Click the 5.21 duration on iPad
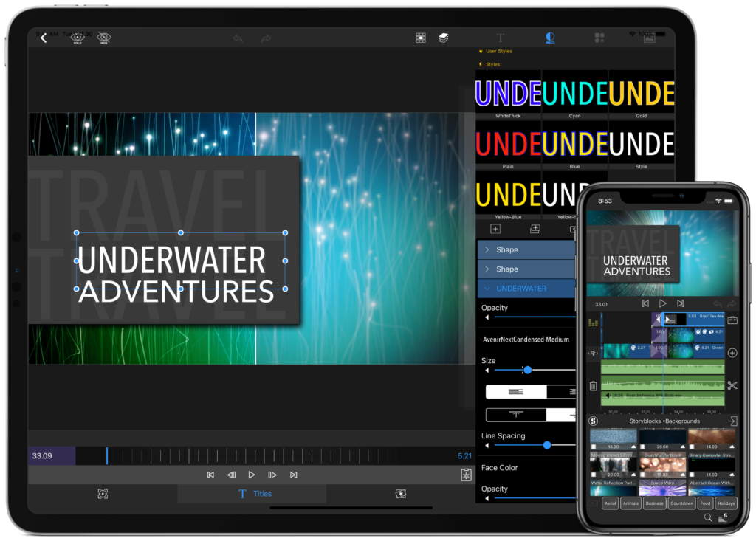The image size is (756, 541). (x=465, y=455)
